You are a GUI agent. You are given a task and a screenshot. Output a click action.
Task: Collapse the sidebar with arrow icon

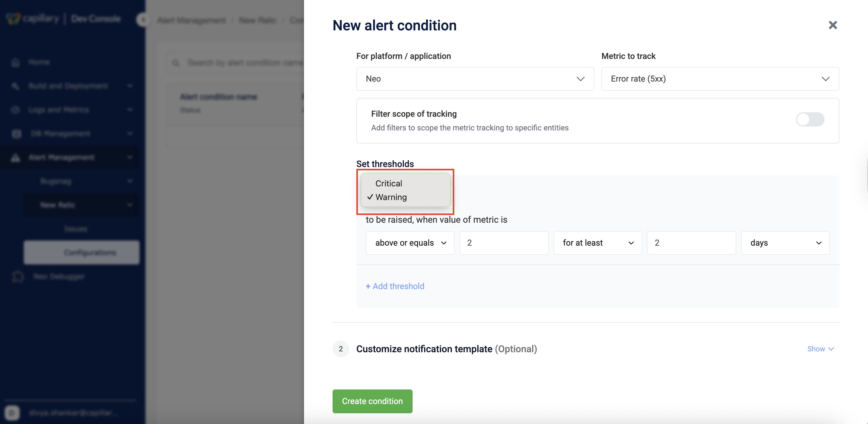(143, 20)
